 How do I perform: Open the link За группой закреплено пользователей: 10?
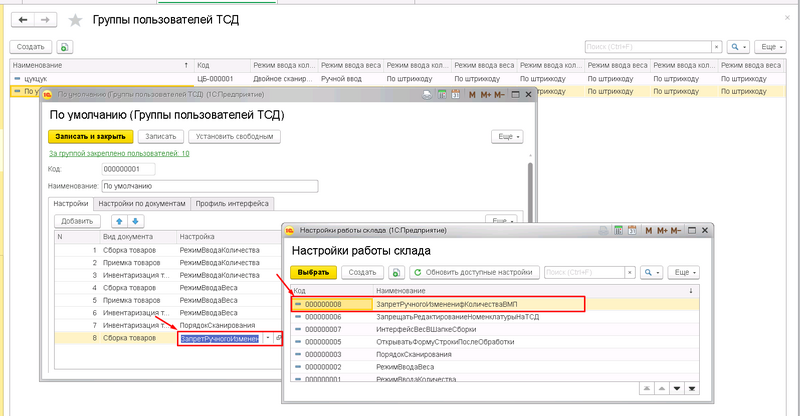[119, 153]
